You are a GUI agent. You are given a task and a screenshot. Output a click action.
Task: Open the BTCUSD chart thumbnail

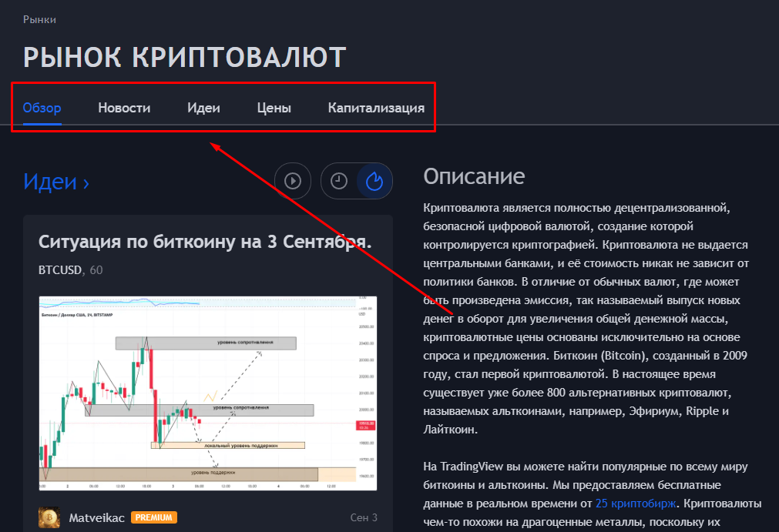pos(207,392)
